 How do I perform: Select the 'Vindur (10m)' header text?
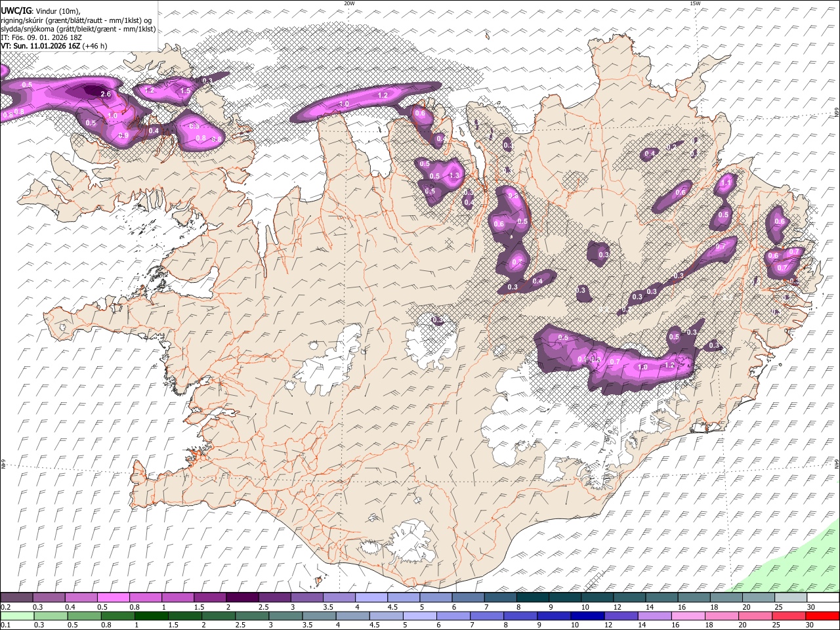(58, 11)
